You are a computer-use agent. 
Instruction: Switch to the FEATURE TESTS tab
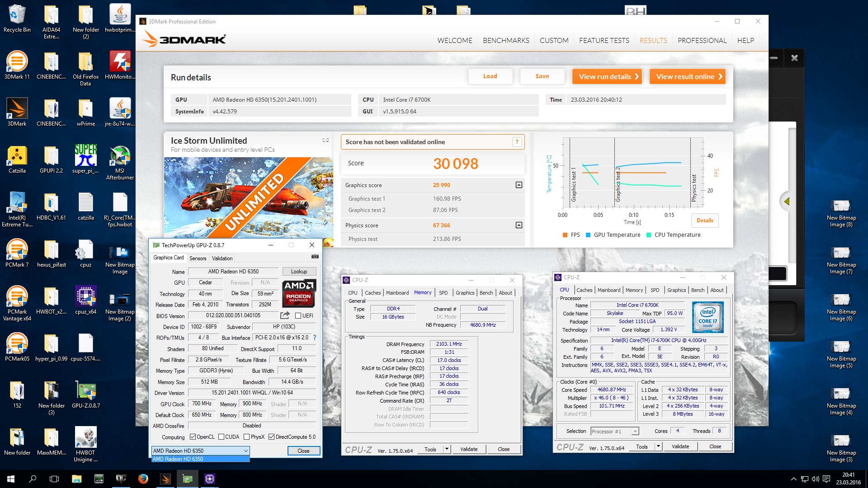point(604,40)
